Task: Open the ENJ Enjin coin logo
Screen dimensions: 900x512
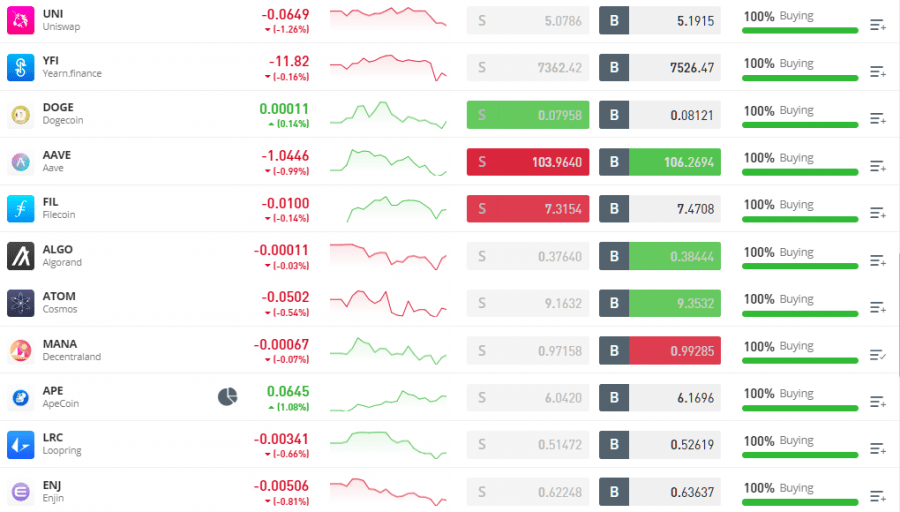Action: click(x=21, y=492)
